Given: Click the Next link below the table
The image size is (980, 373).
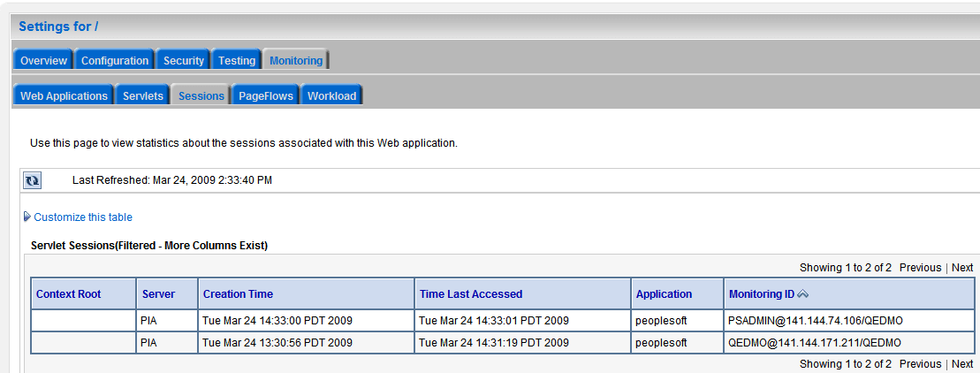Looking at the screenshot, I should 962,363.
